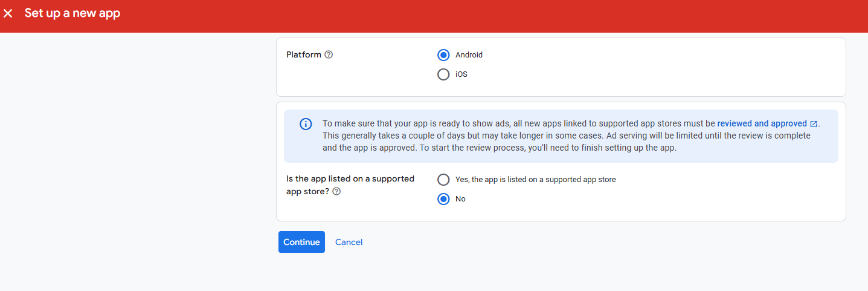Open the Platform help icon

pos(329,54)
